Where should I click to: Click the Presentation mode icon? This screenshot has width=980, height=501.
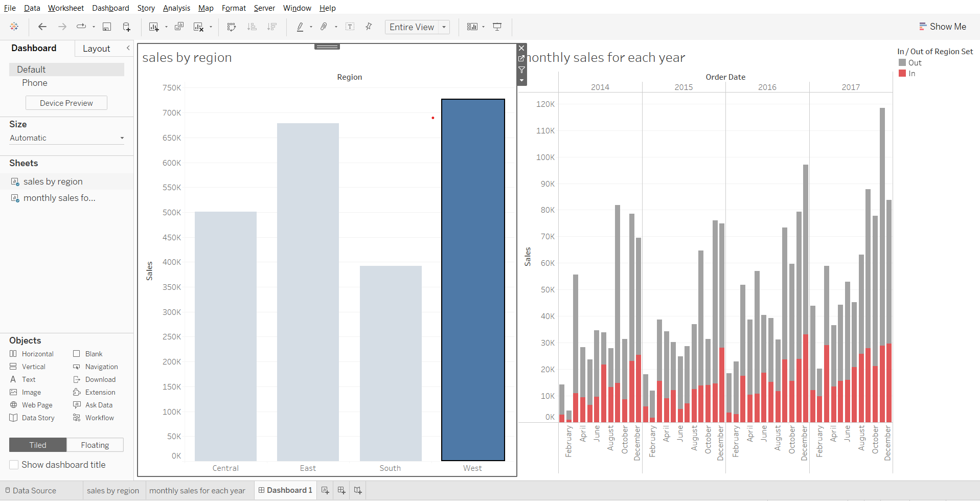497,27
